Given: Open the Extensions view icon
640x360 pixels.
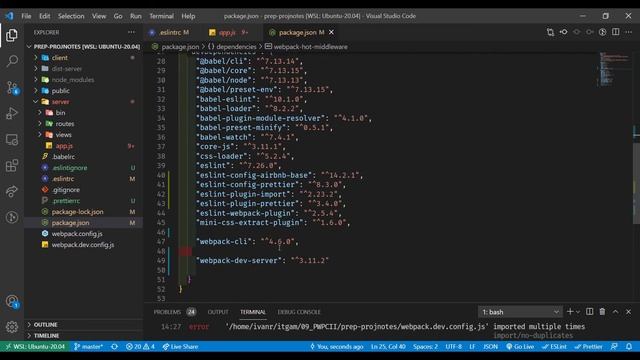Looking at the screenshot, I should 12,165.
